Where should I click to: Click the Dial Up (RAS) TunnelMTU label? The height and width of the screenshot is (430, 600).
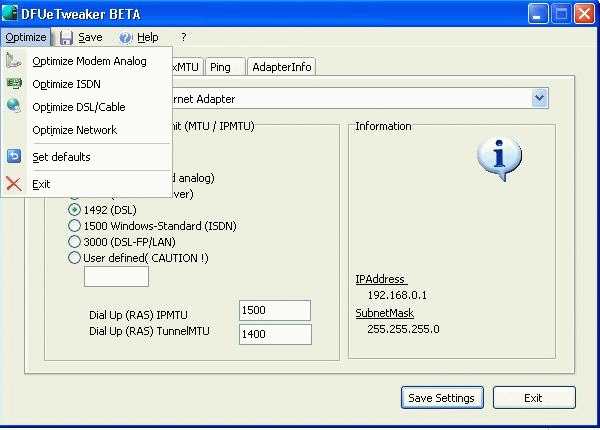point(149,331)
